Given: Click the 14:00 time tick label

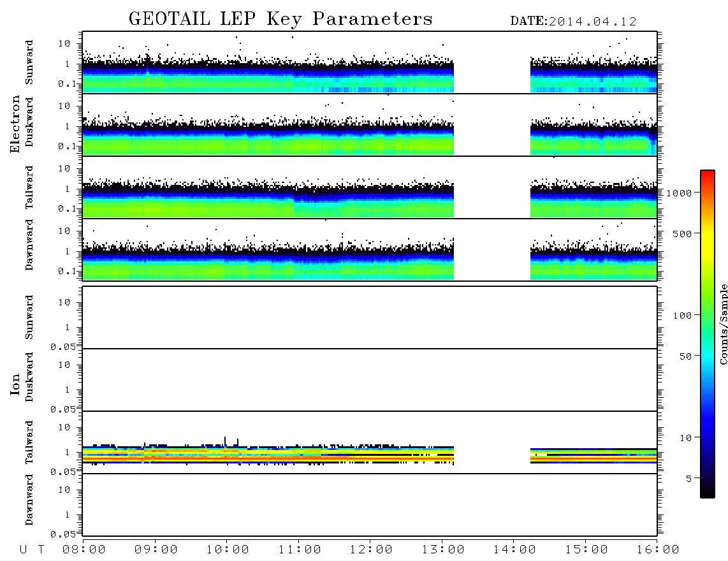Looking at the screenshot, I should click(514, 550).
